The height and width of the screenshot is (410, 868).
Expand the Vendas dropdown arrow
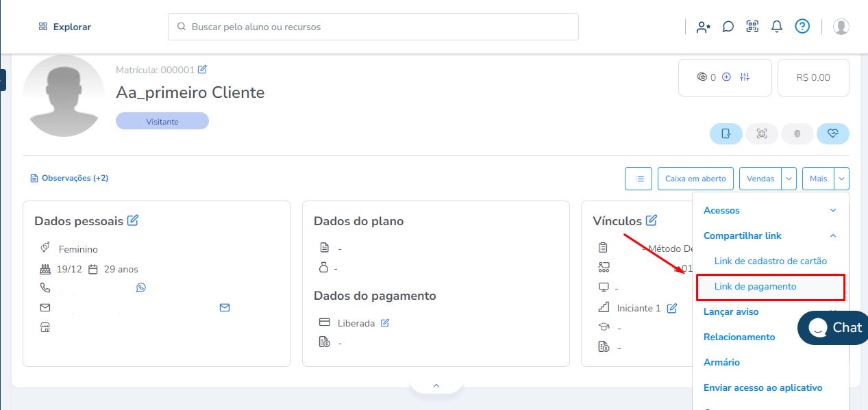pos(789,179)
